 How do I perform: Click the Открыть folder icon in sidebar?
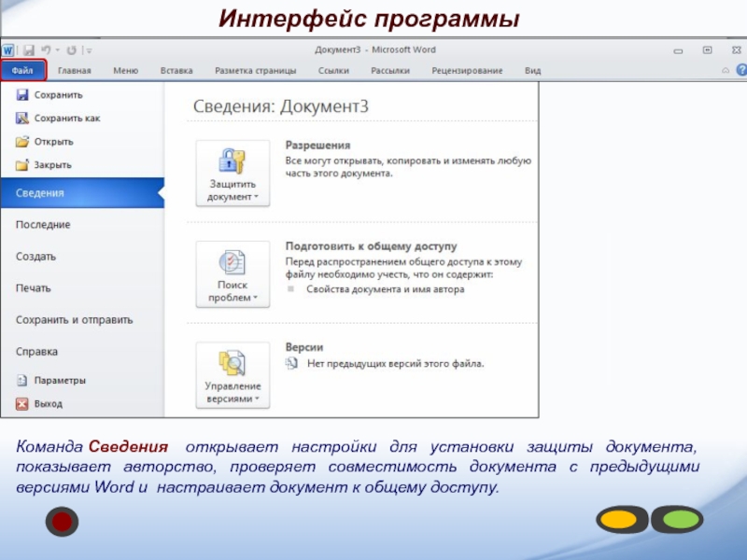[22, 142]
